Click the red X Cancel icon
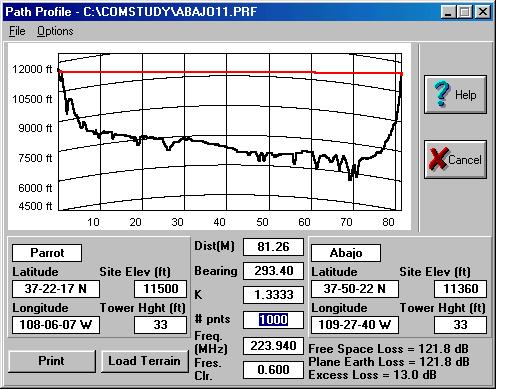The height and width of the screenshot is (389, 512). (438, 159)
